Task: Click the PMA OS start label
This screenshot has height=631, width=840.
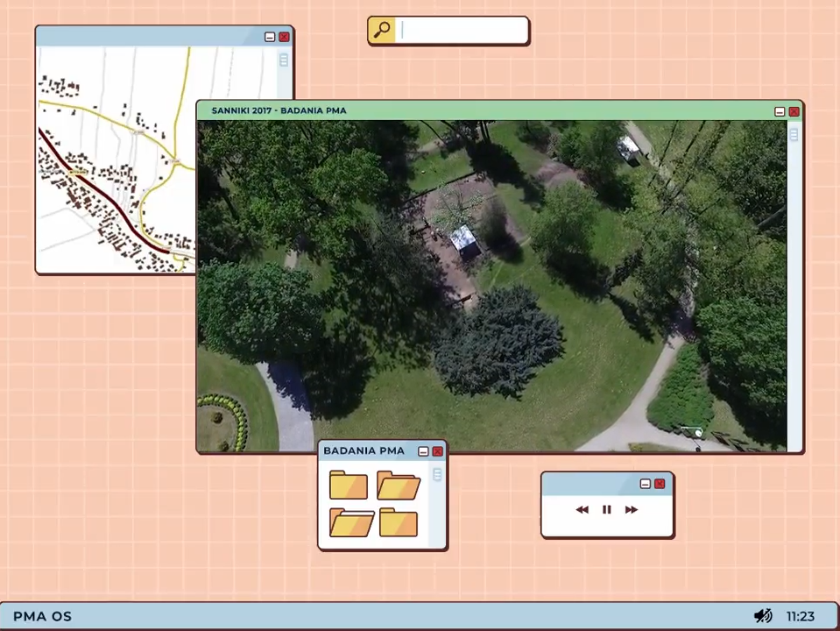Action: tap(42, 616)
